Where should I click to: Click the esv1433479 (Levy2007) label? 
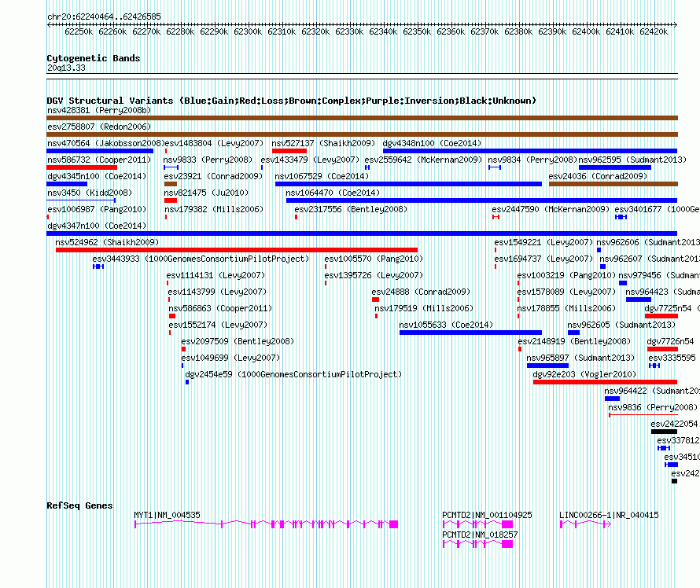(x=310, y=160)
